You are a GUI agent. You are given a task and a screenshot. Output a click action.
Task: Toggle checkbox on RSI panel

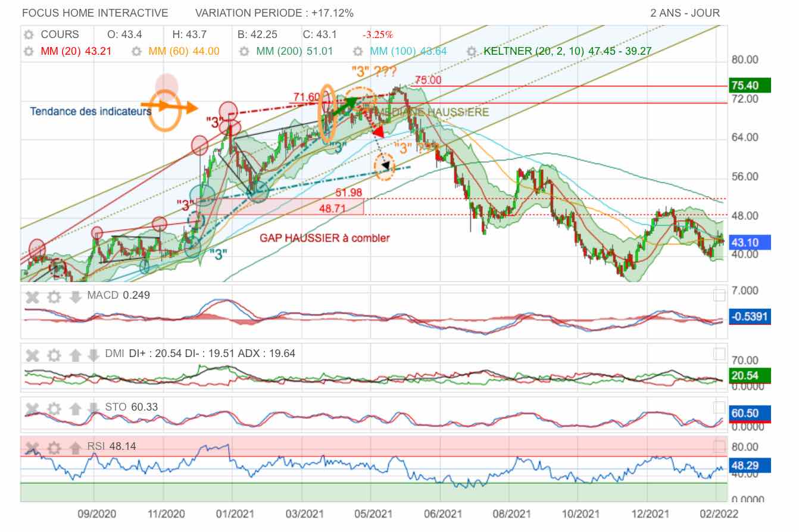click(719, 447)
